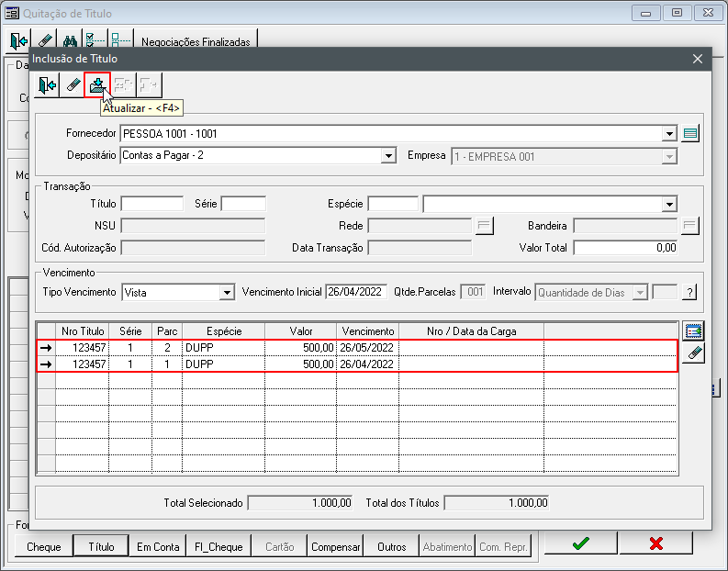This screenshot has width=728, height=571.
Task: Click the disabled select-all icon in dialog toolbar
Action: (123, 85)
